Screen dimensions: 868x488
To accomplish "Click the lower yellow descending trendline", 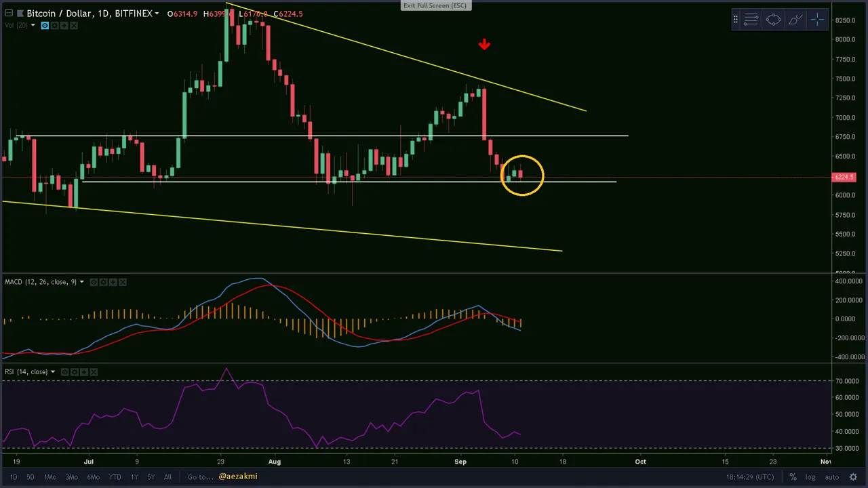I will (x=282, y=226).
